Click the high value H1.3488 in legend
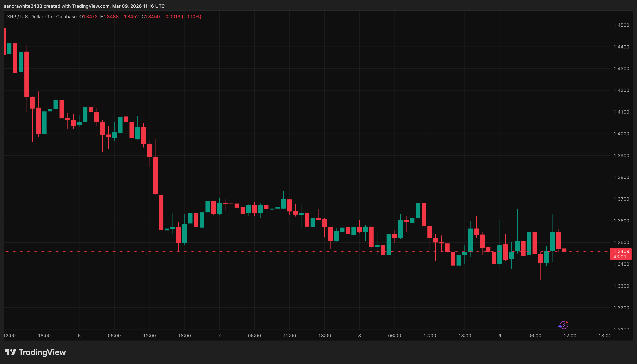The image size is (637, 364). (x=109, y=17)
